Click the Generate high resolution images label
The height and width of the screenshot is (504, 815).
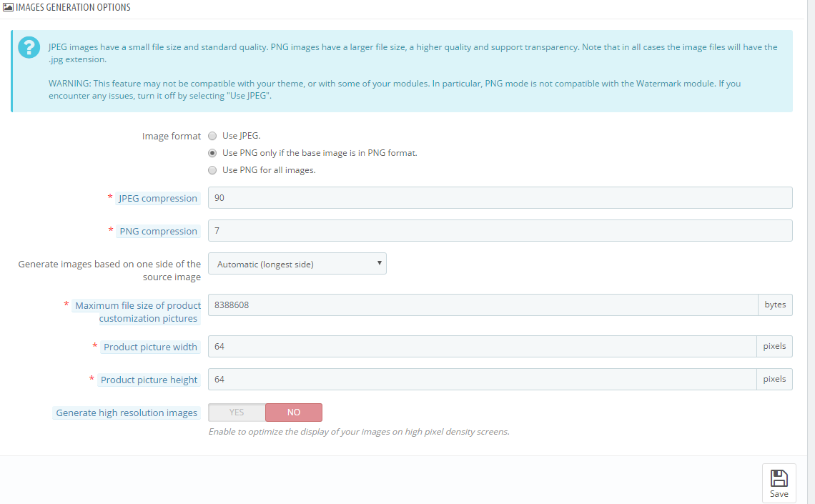click(127, 413)
